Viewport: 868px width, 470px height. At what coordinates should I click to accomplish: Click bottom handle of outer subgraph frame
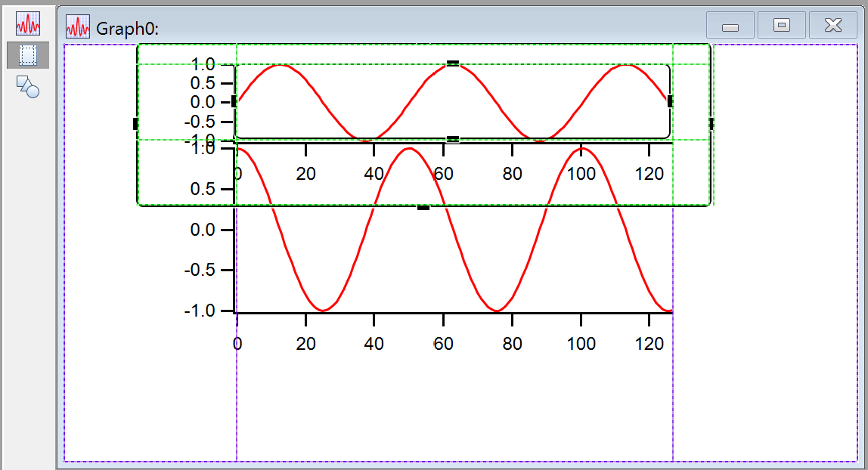[423, 206]
